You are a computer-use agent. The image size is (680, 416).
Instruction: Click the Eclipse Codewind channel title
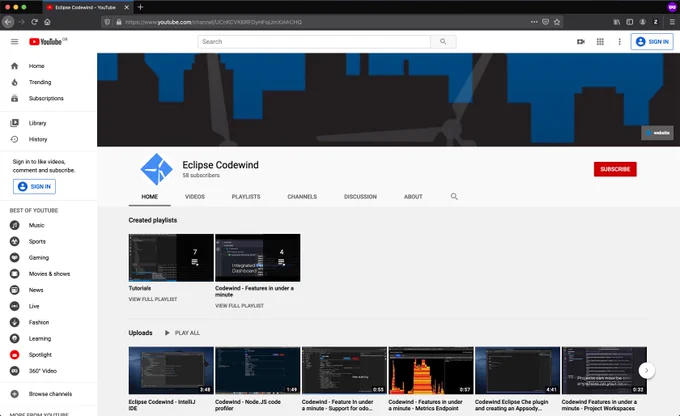[x=220, y=165]
